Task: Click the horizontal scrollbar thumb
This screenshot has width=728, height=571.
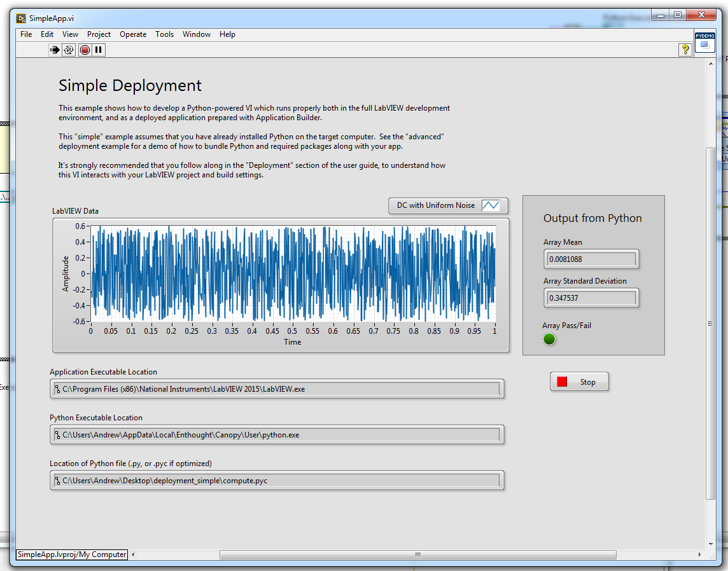Action: [x=418, y=554]
